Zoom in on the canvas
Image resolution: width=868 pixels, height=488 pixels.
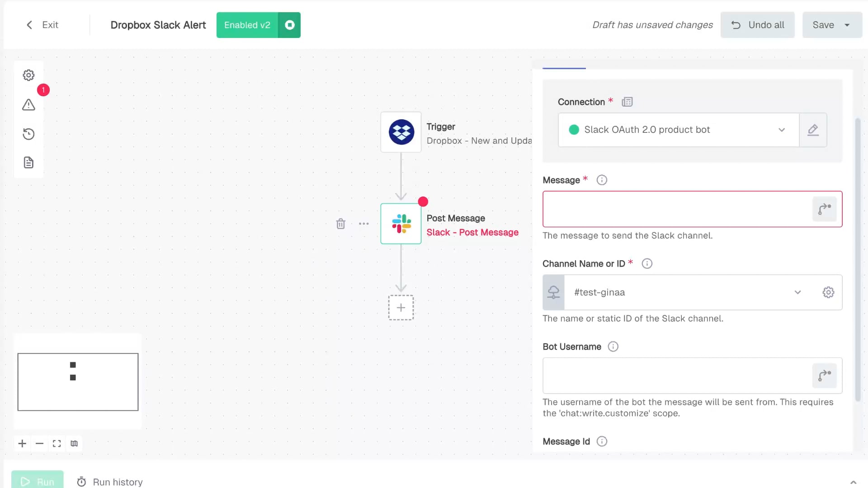pyautogui.click(x=22, y=444)
